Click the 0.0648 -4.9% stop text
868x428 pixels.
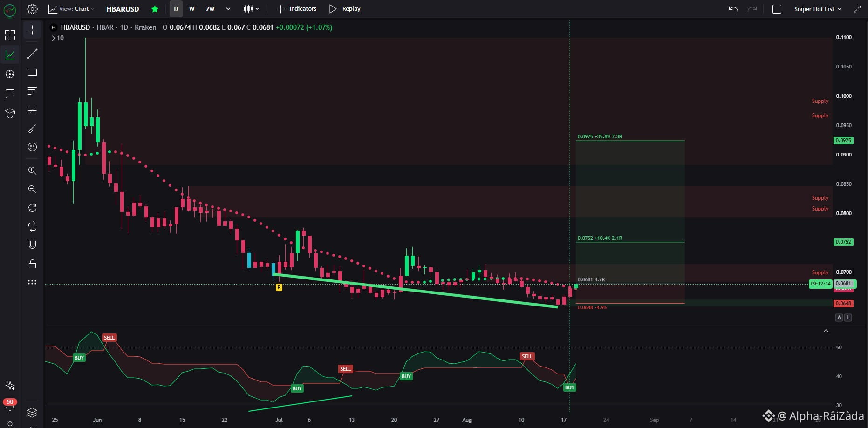(592, 307)
